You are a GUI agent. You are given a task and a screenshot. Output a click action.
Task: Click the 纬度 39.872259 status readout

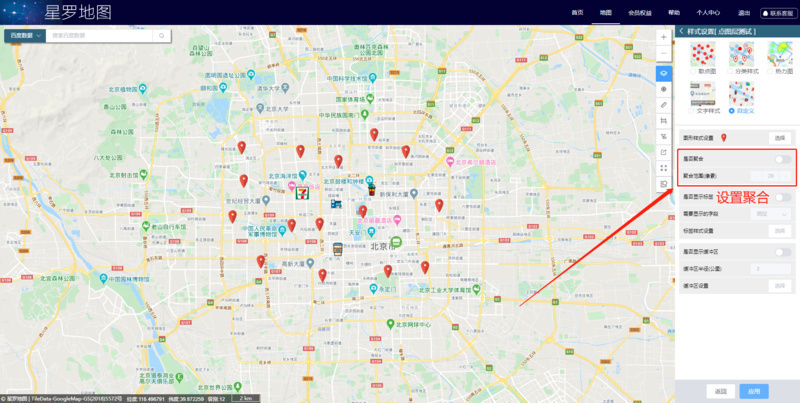[186, 399]
